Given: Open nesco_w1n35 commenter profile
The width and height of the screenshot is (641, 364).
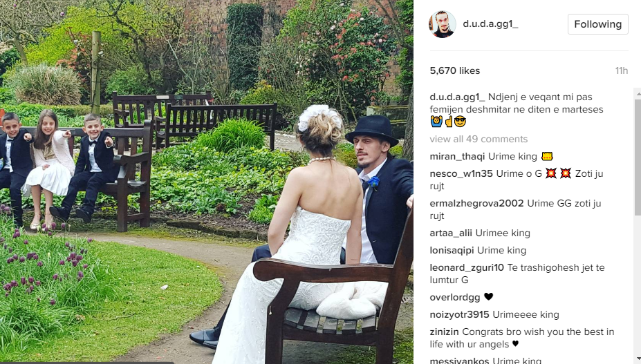Looking at the screenshot, I should pyautogui.click(x=461, y=173).
